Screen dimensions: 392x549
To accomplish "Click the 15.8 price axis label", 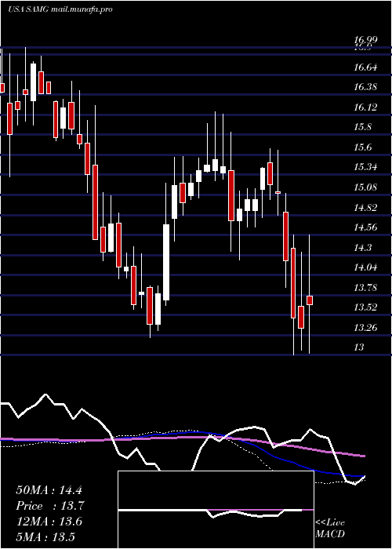I will point(362,127).
